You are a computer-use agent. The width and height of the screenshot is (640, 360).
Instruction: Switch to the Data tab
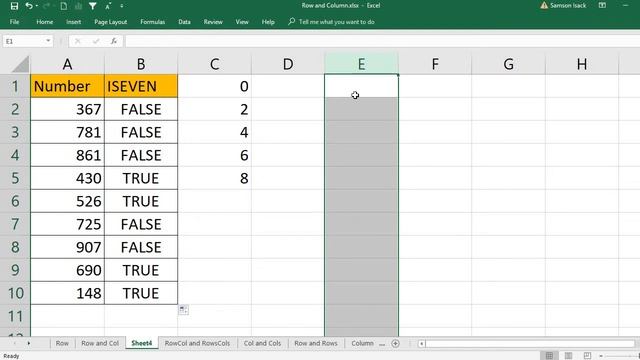[184, 22]
